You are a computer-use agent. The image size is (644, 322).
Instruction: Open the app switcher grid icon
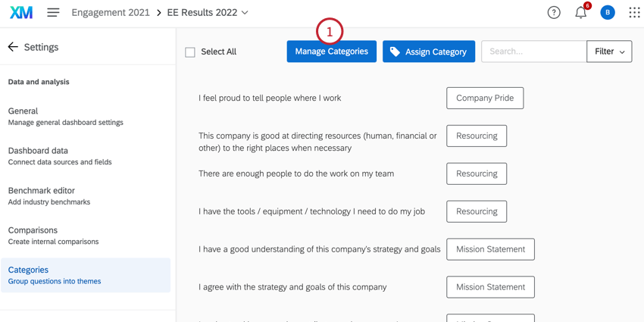tap(634, 13)
